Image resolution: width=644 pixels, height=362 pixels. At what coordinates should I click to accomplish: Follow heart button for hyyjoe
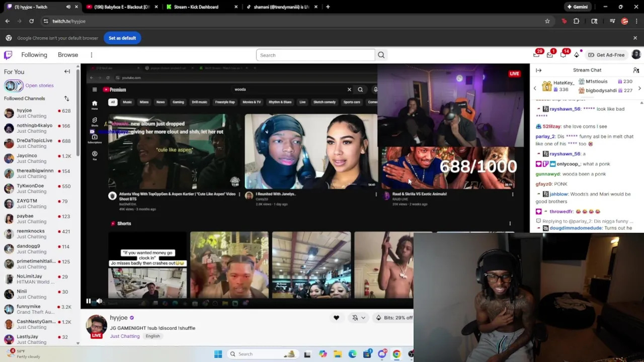[x=336, y=318]
